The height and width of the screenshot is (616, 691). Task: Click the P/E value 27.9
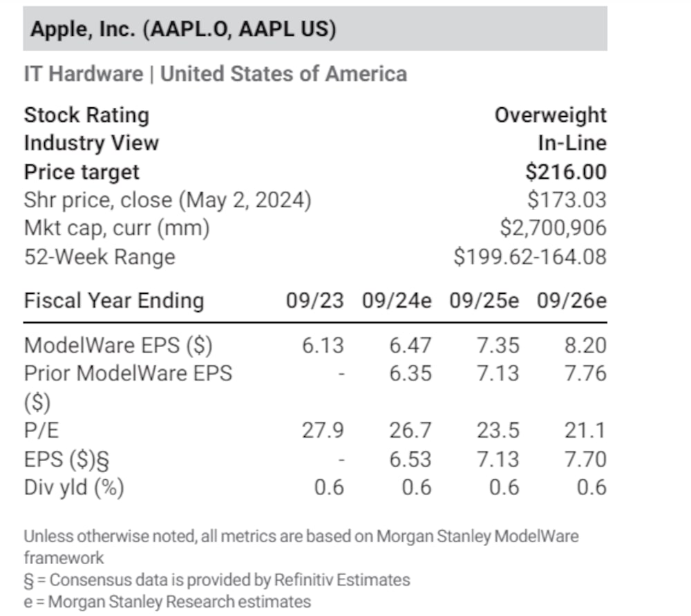[323, 431]
